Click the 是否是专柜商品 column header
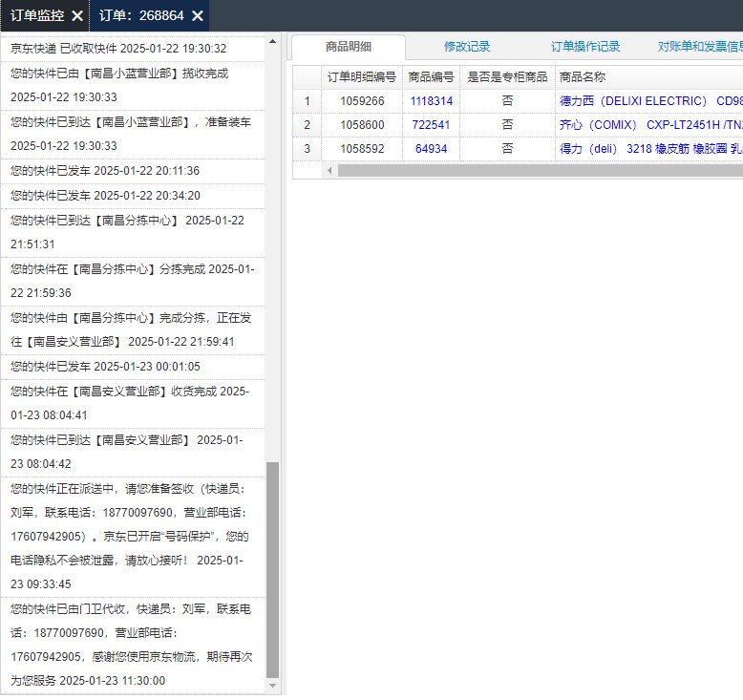Screen dimensions: 743x700 [507, 77]
